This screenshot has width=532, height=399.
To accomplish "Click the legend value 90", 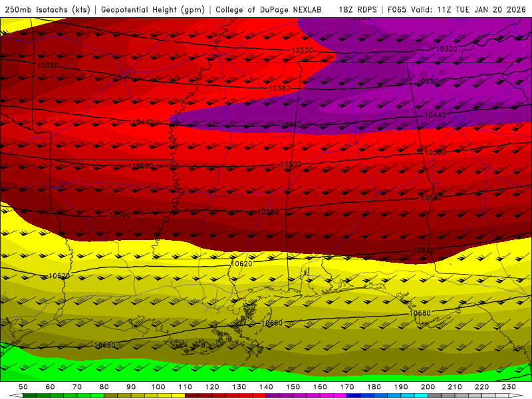I will click(x=131, y=387).
